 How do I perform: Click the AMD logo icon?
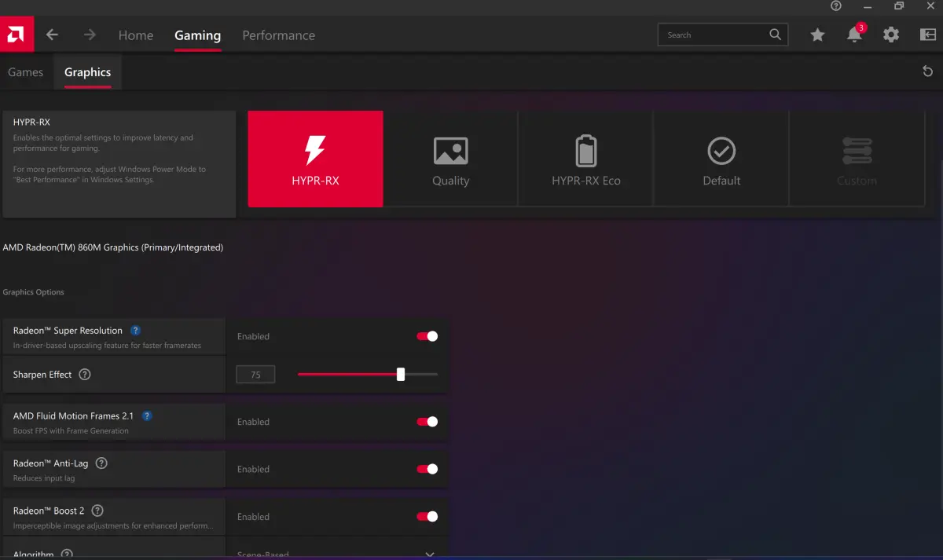(x=16, y=35)
